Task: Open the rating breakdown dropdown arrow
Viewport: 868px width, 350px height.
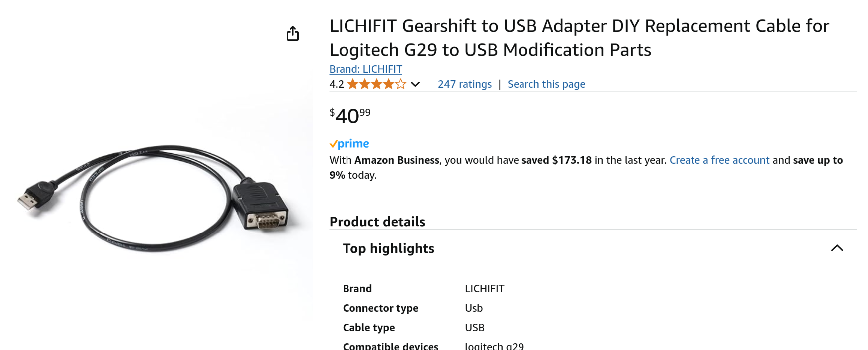Action: (415, 84)
